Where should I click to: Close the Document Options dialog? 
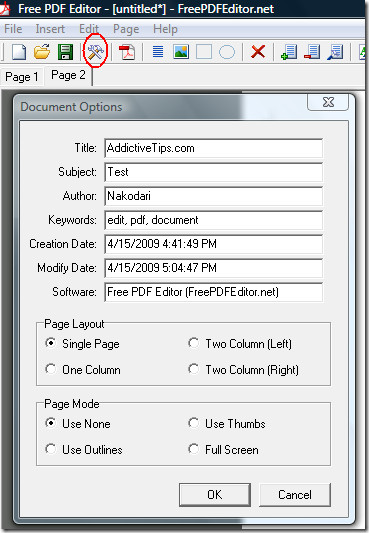point(328,102)
